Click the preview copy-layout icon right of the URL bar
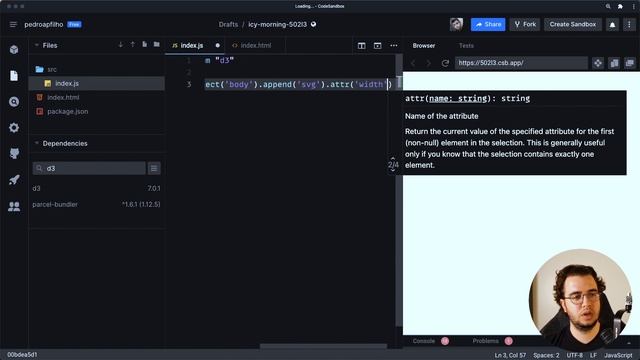This screenshot has width=640, height=360. point(614,63)
